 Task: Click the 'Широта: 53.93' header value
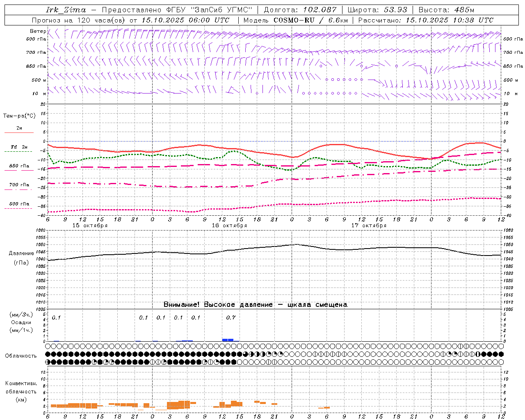click(x=377, y=10)
